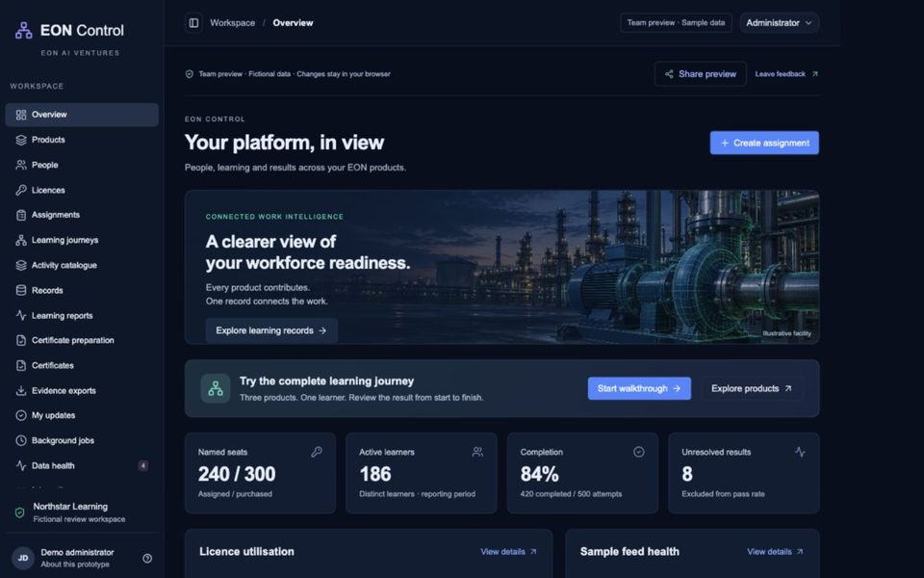Open Learning reports

coord(82,316)
